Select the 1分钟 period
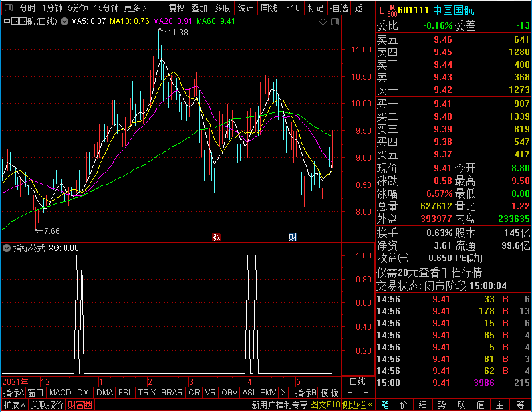Viewport: 532px width, 412px height. (x=52, y=8)
